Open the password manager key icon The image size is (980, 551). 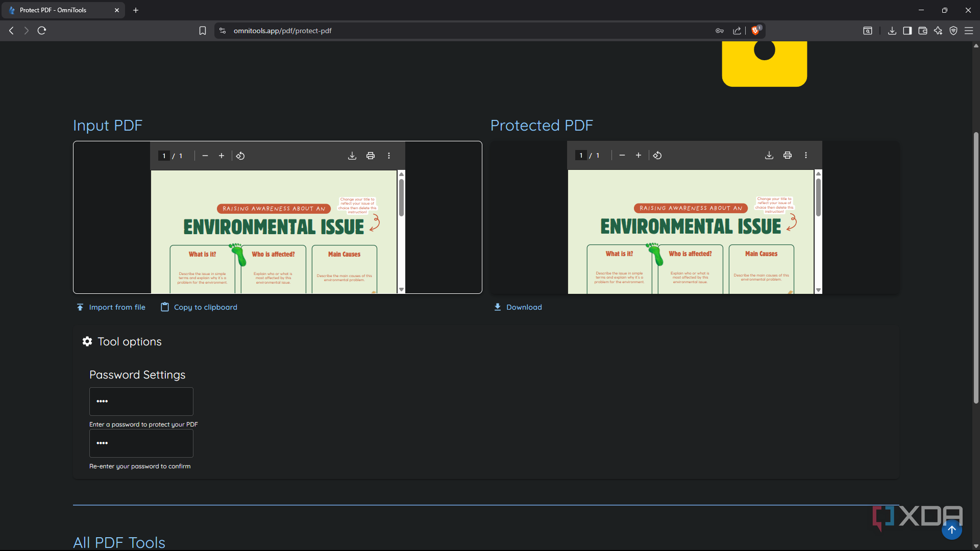point(720,31)
